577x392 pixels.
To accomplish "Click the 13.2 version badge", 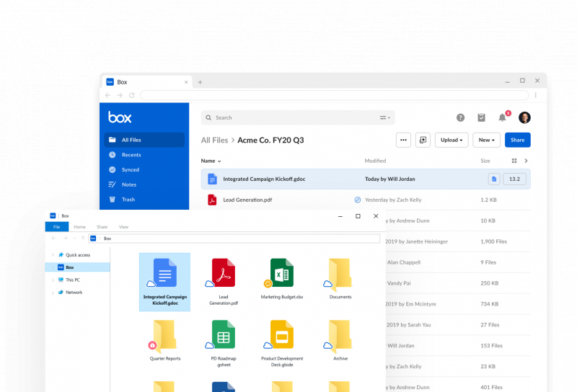I will tap(514, 179).
